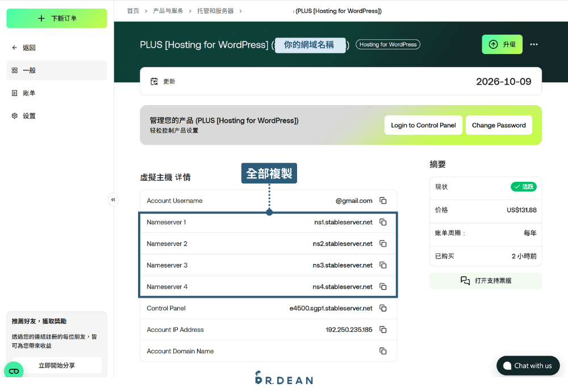Collapse the sidebar with the « chevron
Viewport: 568px width, 392px height.
(x=114, y=199)
